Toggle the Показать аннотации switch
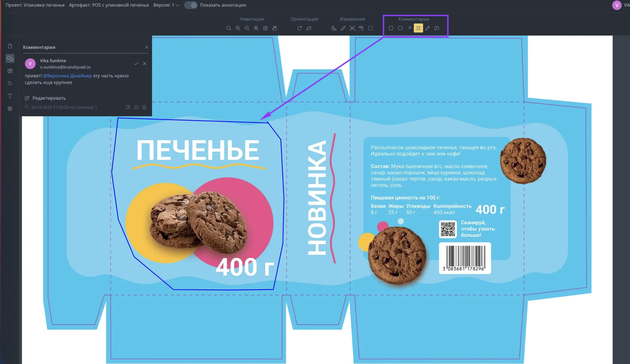Viewport: 630px width, 364px height. [191, 5]
